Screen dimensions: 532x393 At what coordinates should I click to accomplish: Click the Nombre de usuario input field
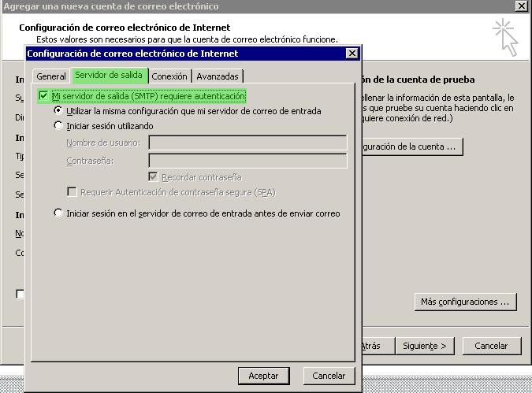click(247, 143)
